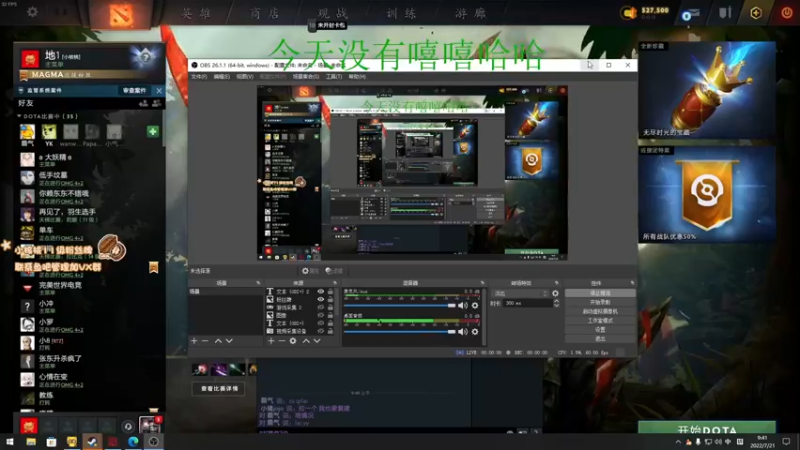Toggle visibility of 粉丝牌 source
The width and height of the screenshot is (800, 450).
321,299
